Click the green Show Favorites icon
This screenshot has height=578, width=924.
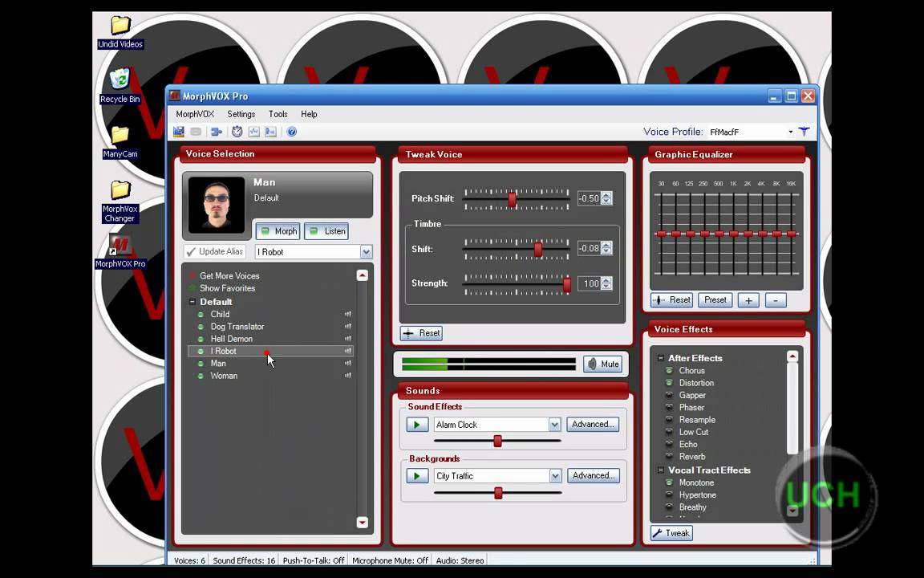coord(192,288)
